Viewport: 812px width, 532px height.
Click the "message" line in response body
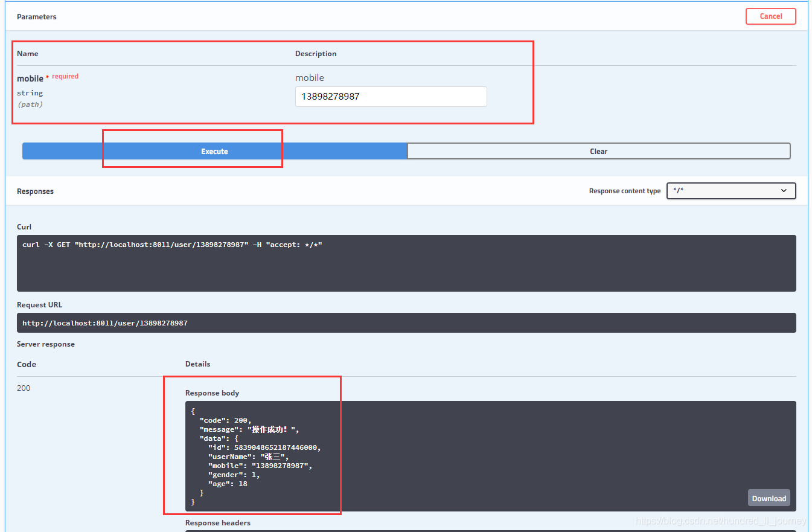pyautogui.click(x=249, y=429)
